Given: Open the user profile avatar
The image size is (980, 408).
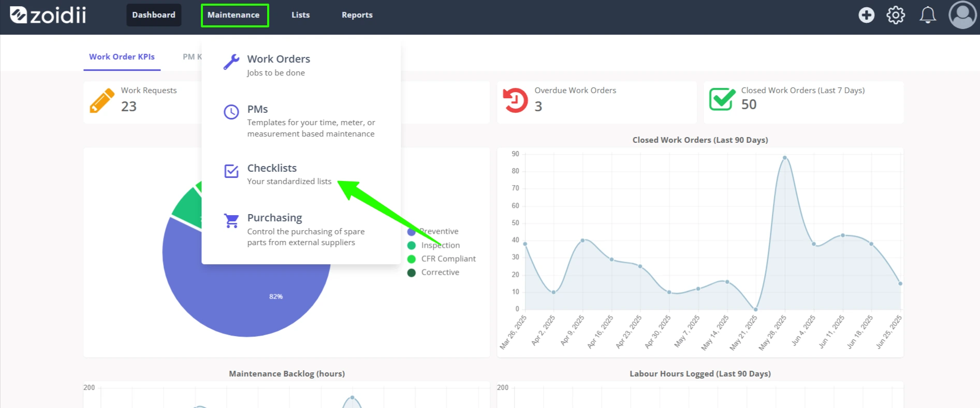Looking at the screenshot, I should tap(962, 15).
